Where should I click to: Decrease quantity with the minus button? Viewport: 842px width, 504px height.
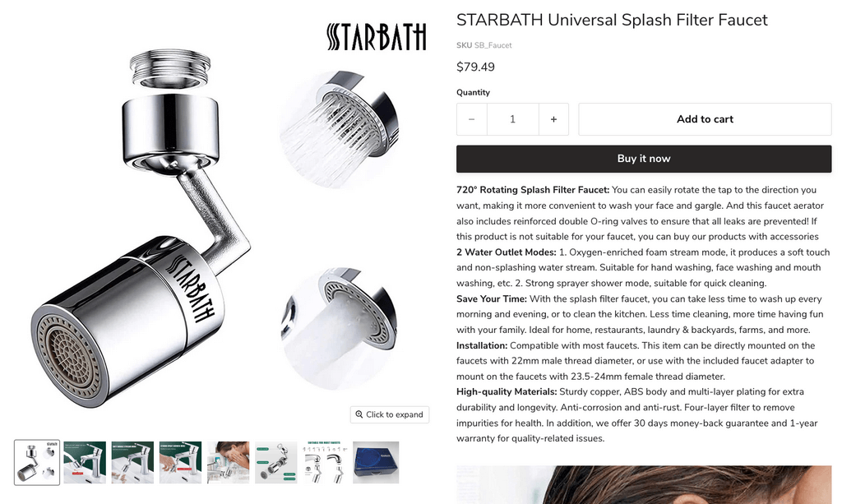[471, 119]
